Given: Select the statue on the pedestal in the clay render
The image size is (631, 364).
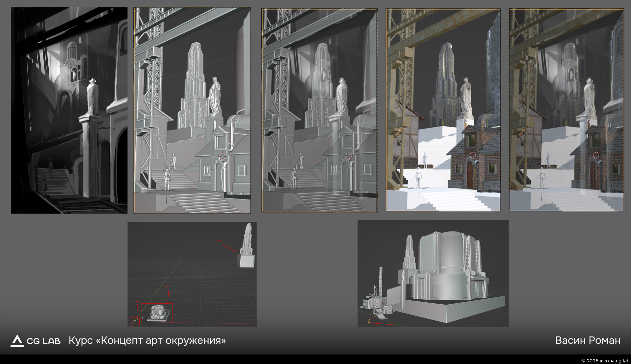Looking at the screenshot, I should pyautogui.click(x=215, y=96).
